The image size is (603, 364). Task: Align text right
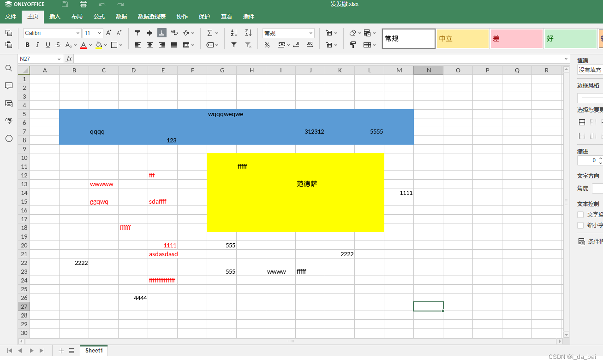tap(162, 45)
